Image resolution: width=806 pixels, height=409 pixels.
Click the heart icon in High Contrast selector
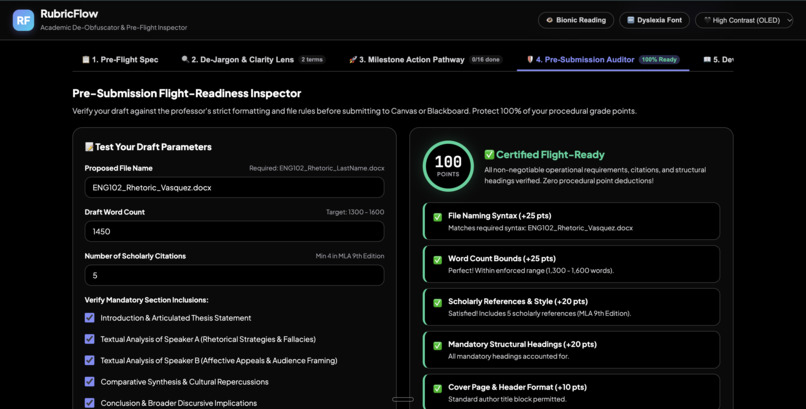707,20
